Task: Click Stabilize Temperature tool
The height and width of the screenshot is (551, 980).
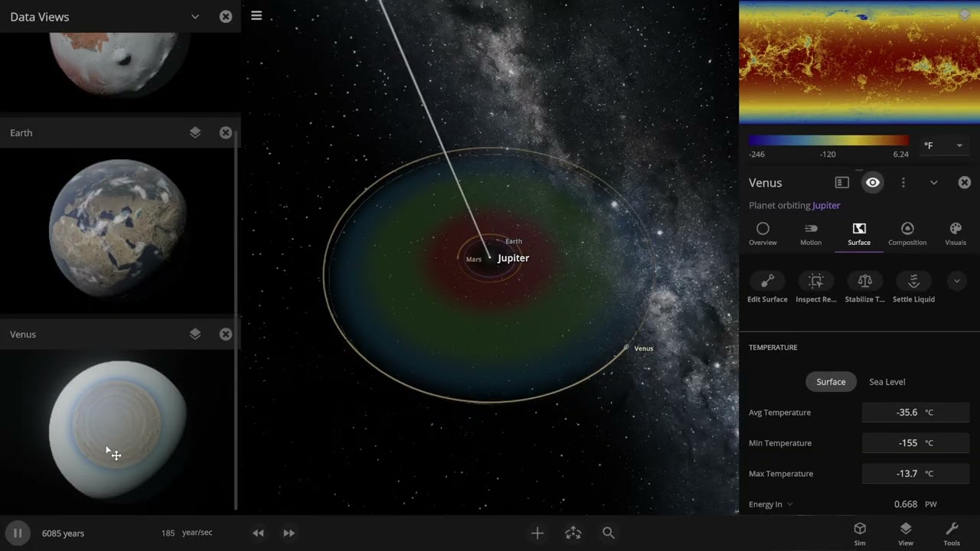Action: pyautogui.click(x=865, y=288)
